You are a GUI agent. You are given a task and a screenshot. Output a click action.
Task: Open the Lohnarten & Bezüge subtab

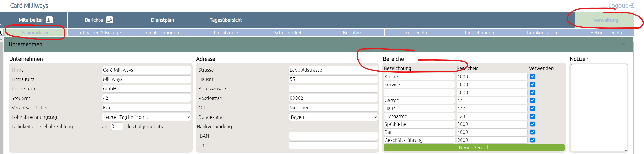(x=99, y=33)
